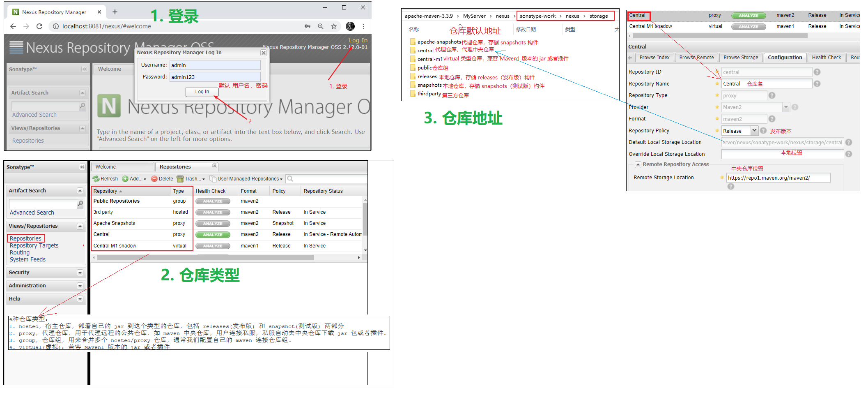This screenshot has width=868, height=393.
Task: Open the Routing link
Action: pyautogui.click(x=20, y=252)
